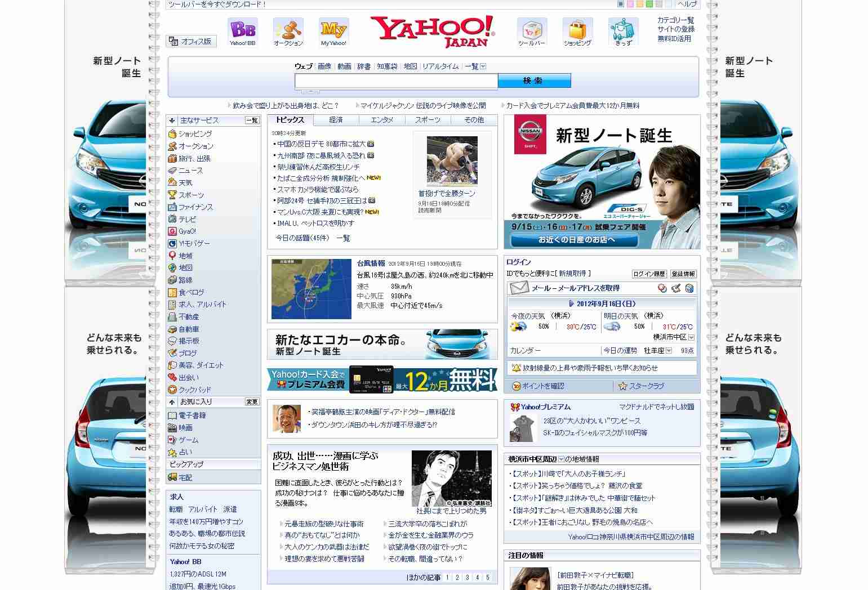This screenshot has width=868, height=590.
Task: Click the Y!モバゲー icon in sidebar
Action: pyautogui.click(x=172, y=244)
